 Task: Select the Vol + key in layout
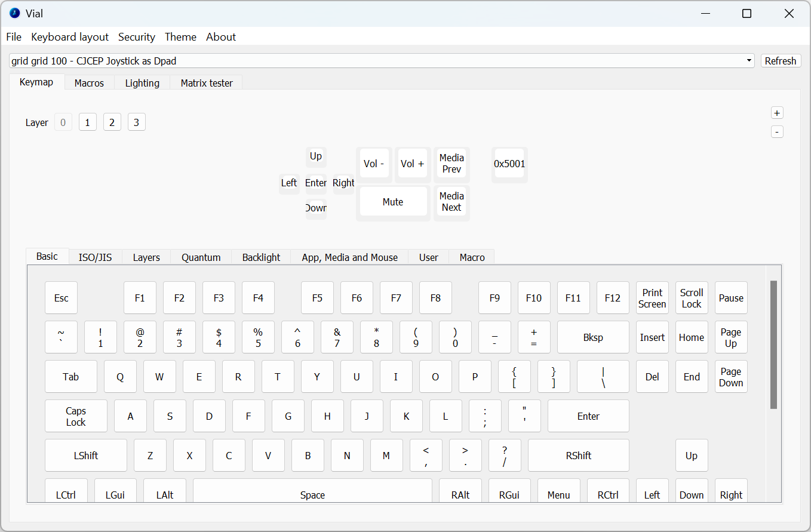[413, 164]
